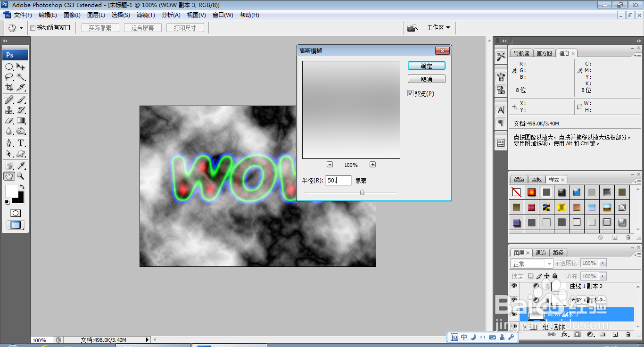644x347 pixels.
Task: Select the Crop tool
Action: (9, 87)
